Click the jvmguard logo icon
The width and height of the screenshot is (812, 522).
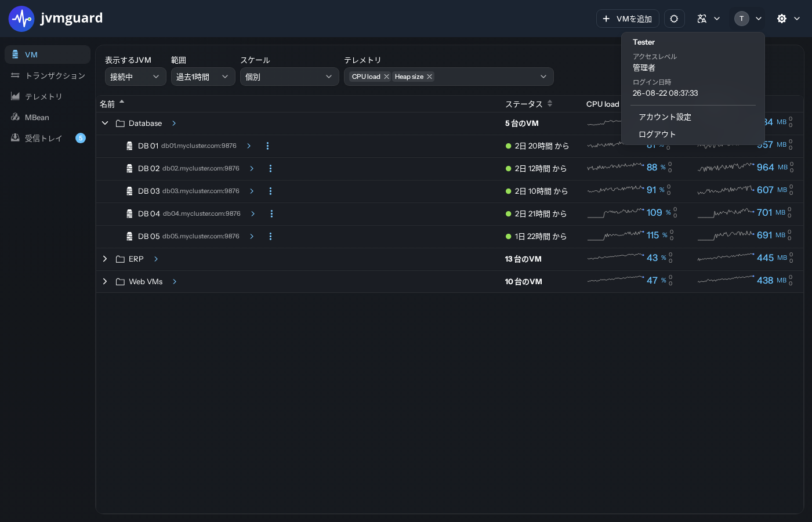click(x=21, y=19)
